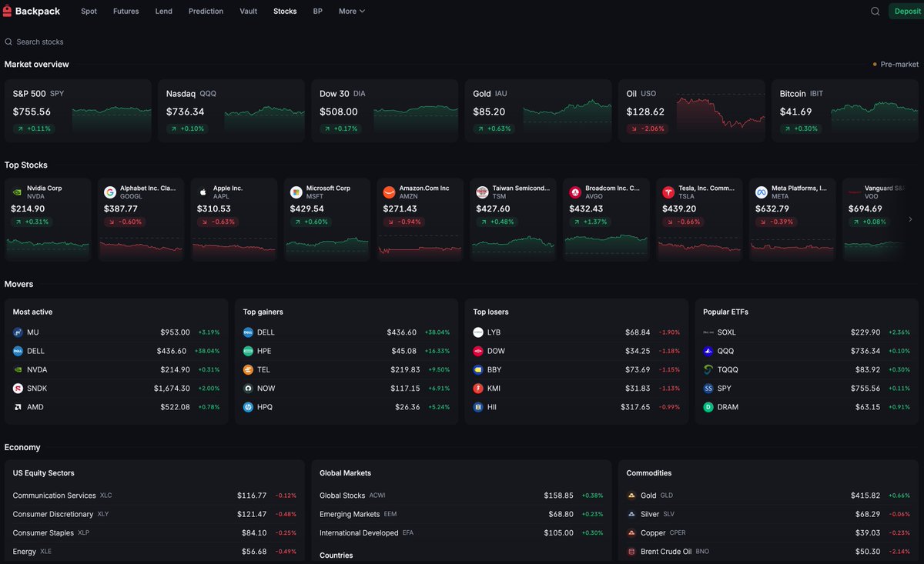Click the AMD icon in Most active
This screenshot has width=924, height=564.
click(x=18, y=407)
